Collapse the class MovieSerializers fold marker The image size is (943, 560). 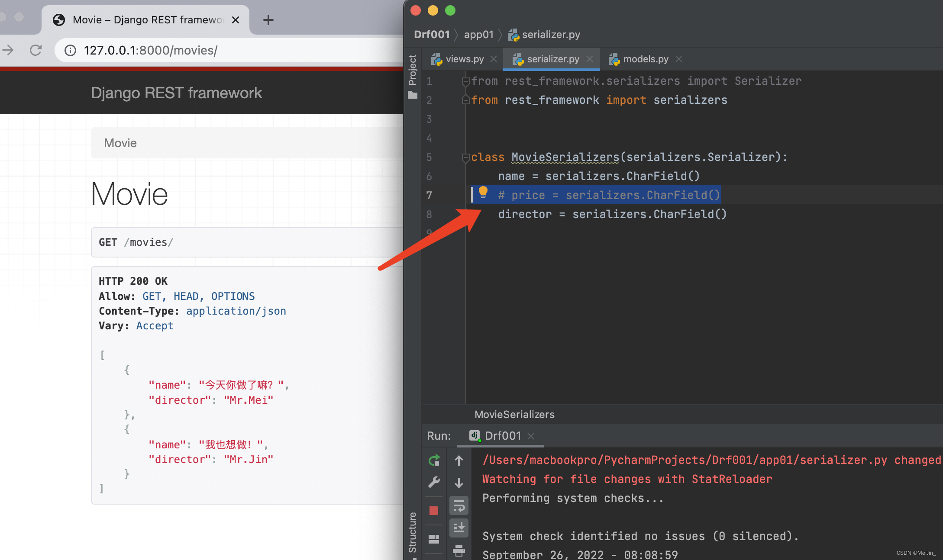coord(466,157)
